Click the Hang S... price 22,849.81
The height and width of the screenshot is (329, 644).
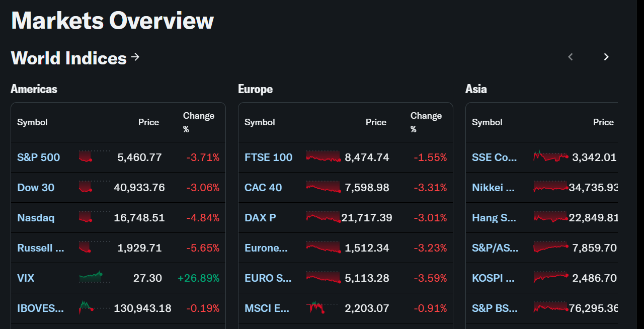click(593, 218)
